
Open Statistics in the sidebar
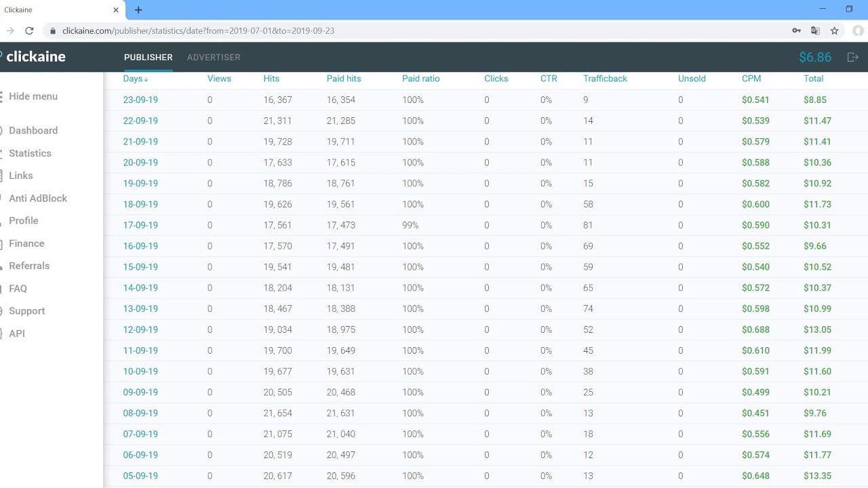(30, 153)
